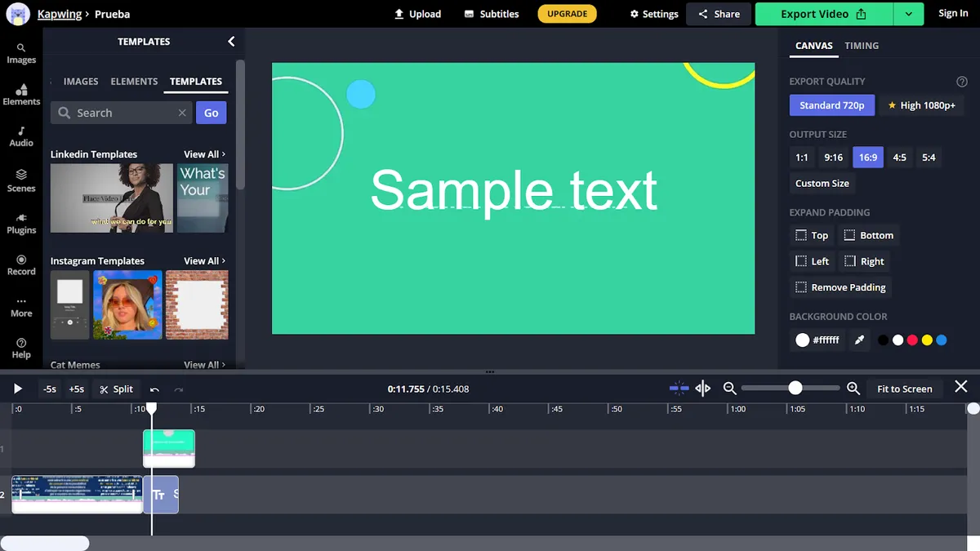Set output size to 5:4
This screenshot has width=980, height=551.
[x=929, y=158]
